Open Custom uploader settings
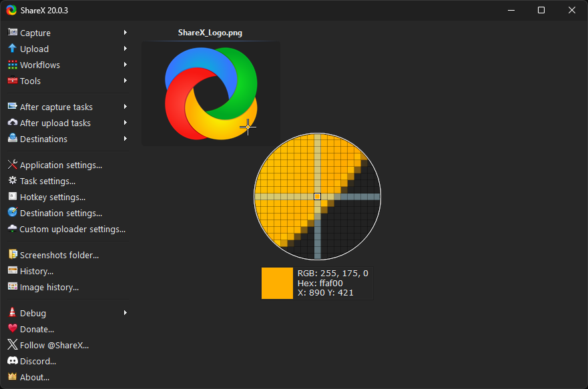Viewport: 588px width, 389px height. click(67, 229)
